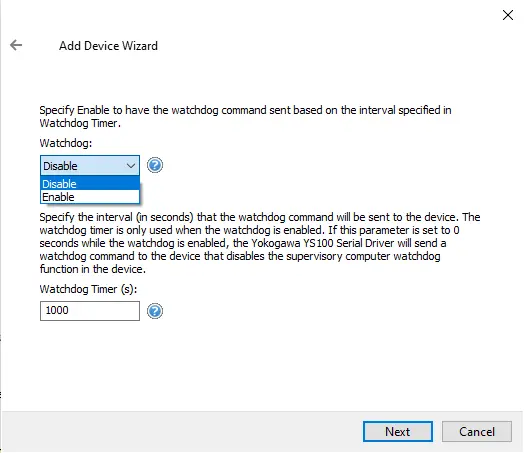Choose Enable from the Watchdog list
Image resolution: width=524 pixels, height=453 pixels.
tap(90, 197)
